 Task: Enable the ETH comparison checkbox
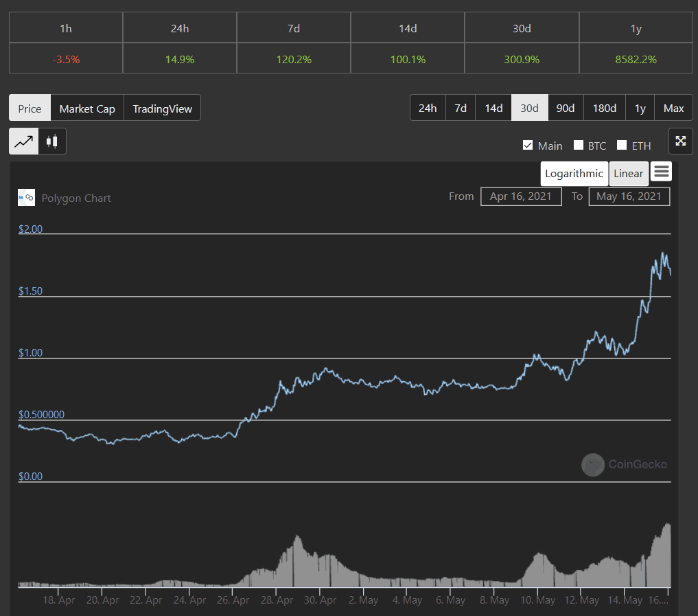point(622,145)
